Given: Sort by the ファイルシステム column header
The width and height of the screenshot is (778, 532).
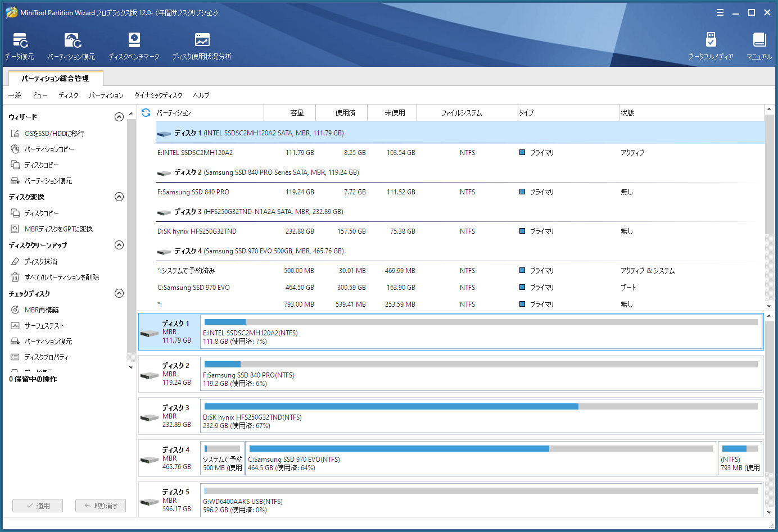Looking at the screenshot, I should click(x=467, y=112).
